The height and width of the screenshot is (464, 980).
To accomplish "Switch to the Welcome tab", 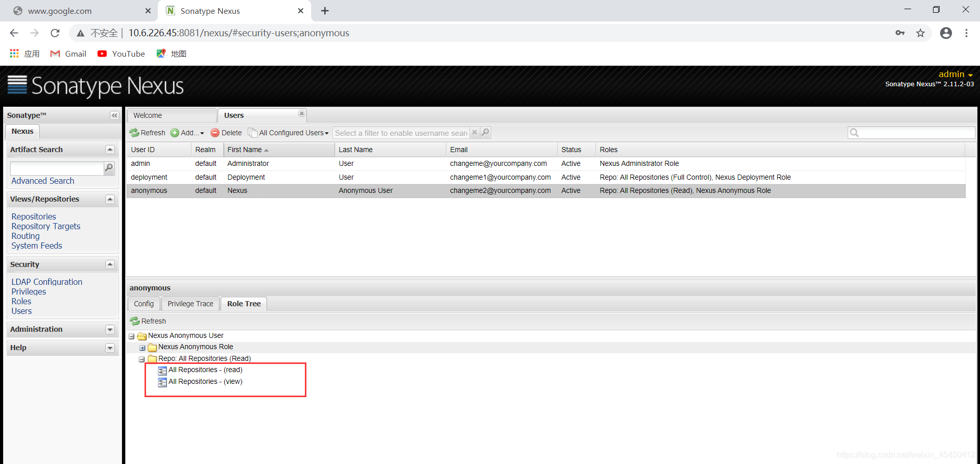I will 172,115.
